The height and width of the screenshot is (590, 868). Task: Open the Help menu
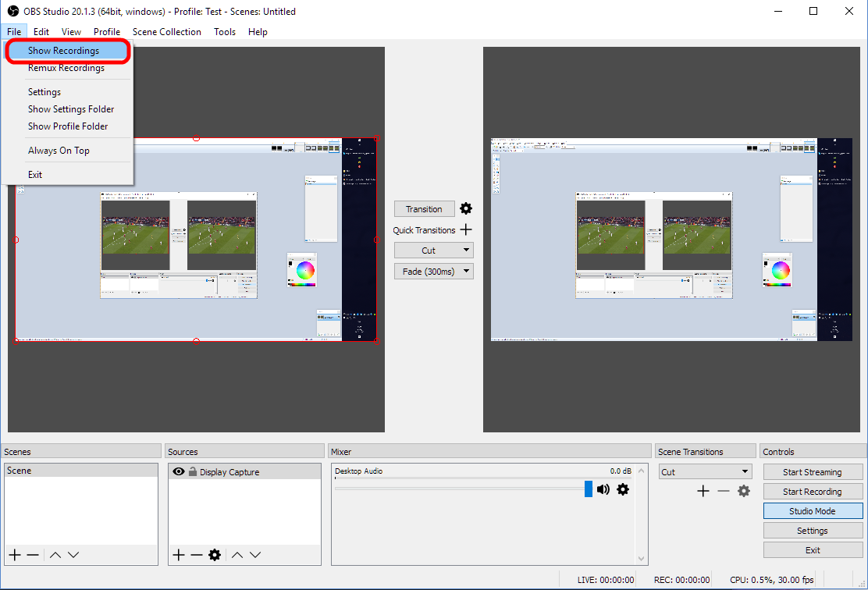[258, 32]
